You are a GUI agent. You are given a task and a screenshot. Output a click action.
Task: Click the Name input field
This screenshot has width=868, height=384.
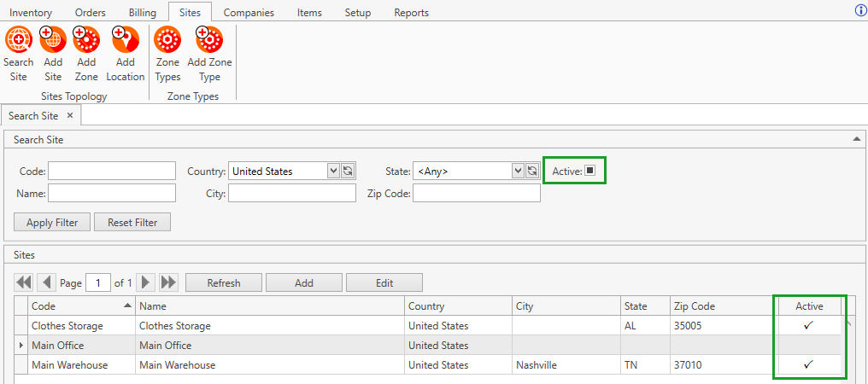pos(112,193)
